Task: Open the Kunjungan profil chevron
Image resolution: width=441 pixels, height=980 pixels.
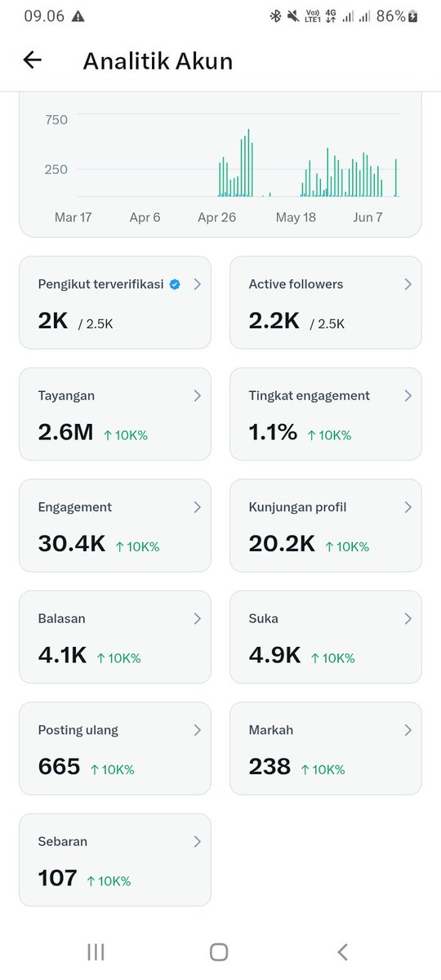Action: point(408,507)
